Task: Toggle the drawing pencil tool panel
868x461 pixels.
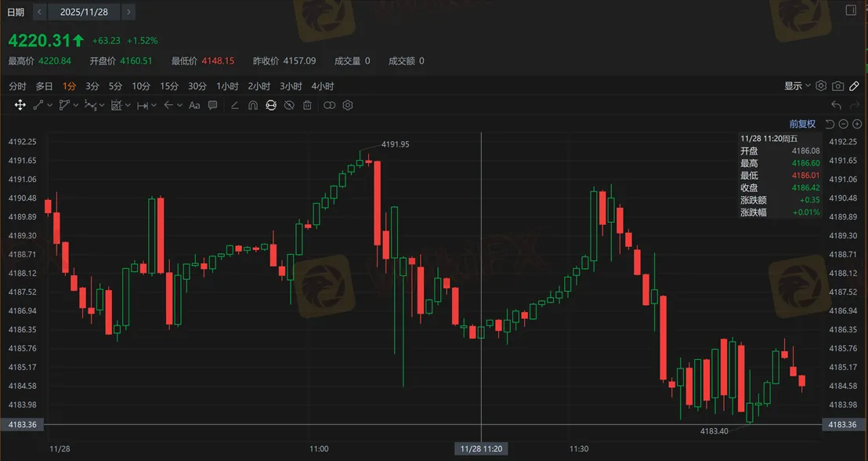Action: [x=854, y=86]
